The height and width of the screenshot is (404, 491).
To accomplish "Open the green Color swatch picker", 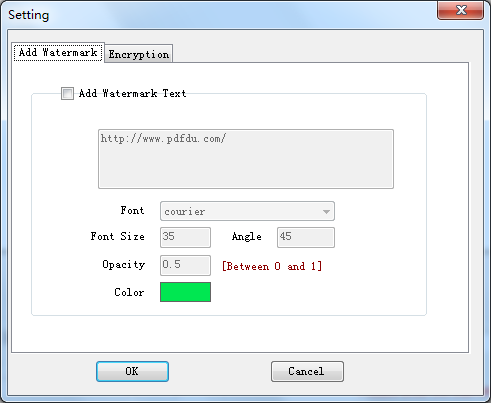I will (185, 292).
